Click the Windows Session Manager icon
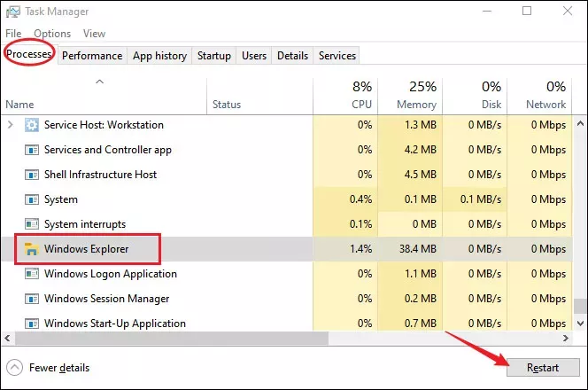Screen dimensions: 588x390 [x=32, y=299]
